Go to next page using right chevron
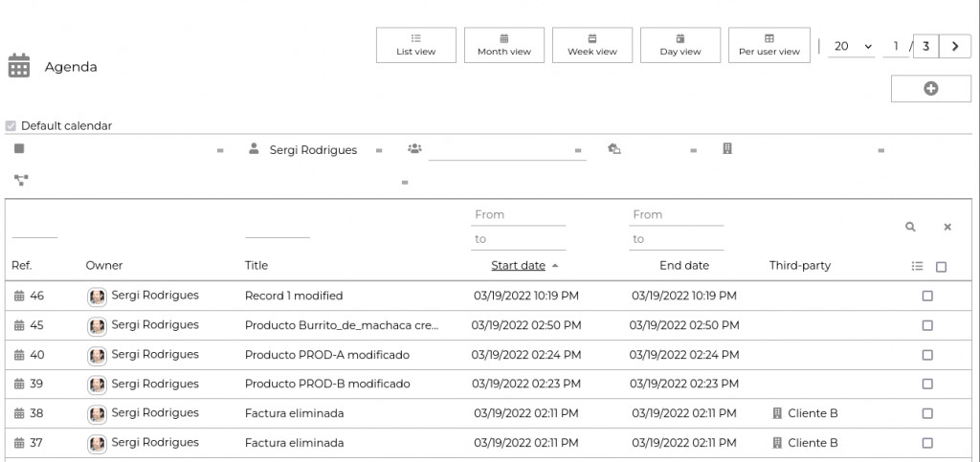 [954, 46]
